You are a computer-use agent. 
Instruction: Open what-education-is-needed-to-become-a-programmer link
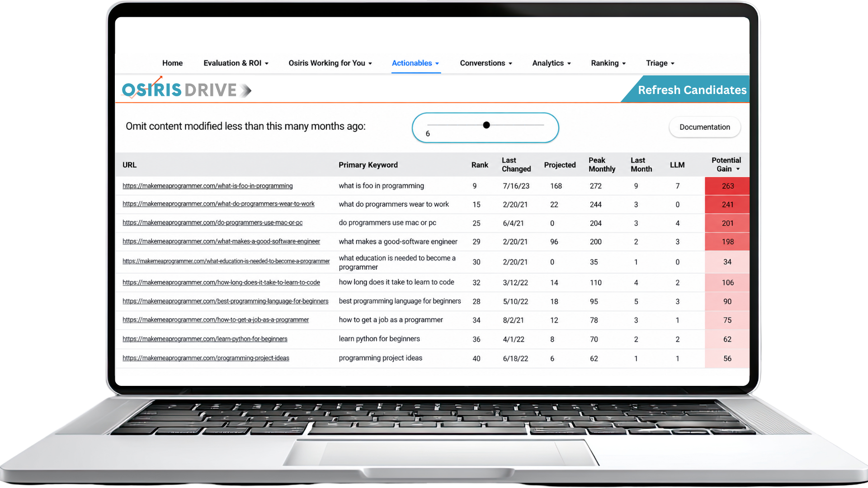click(x=226, y=261)
